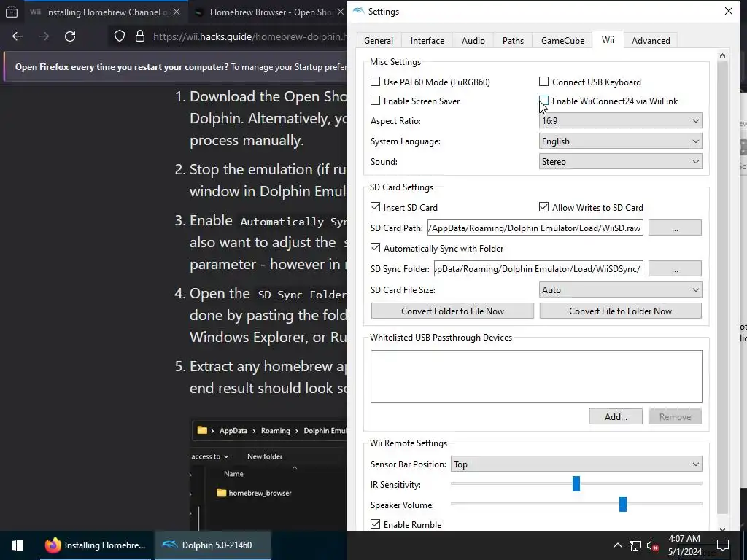Switch to the GameCube tab

tap(562, 41)
